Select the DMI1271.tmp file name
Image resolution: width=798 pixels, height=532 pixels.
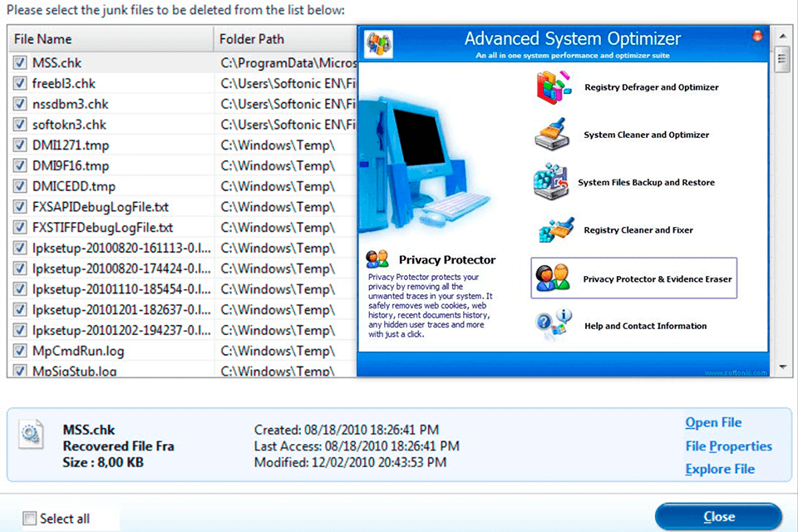[70, 145]
